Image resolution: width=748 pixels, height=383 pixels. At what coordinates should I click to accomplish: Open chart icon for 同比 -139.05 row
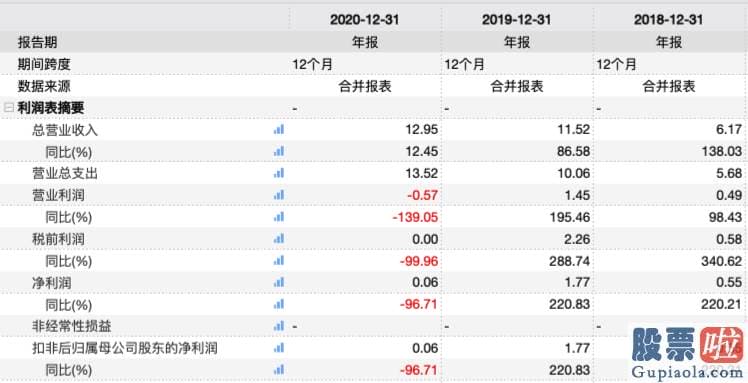pyautogui.click(x=279, y=217)
